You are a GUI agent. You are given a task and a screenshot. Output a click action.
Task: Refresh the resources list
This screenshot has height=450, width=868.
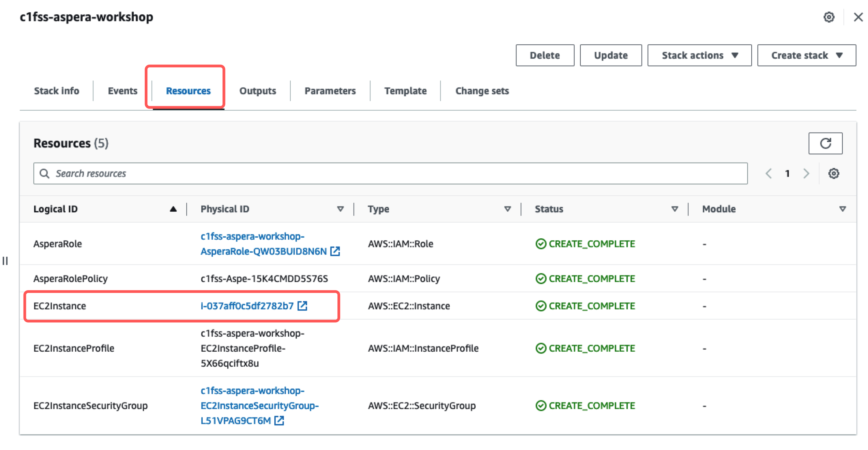[825, 143]
